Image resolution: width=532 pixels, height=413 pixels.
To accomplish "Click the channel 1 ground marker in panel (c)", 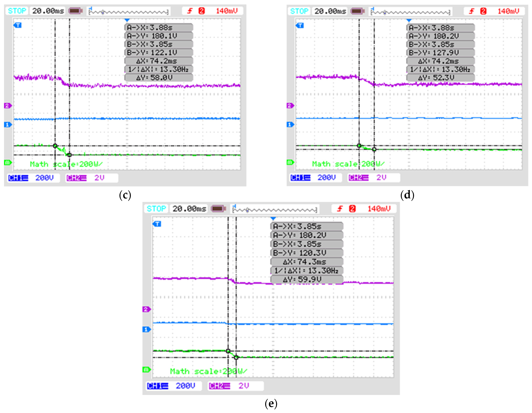I will 8,125.
